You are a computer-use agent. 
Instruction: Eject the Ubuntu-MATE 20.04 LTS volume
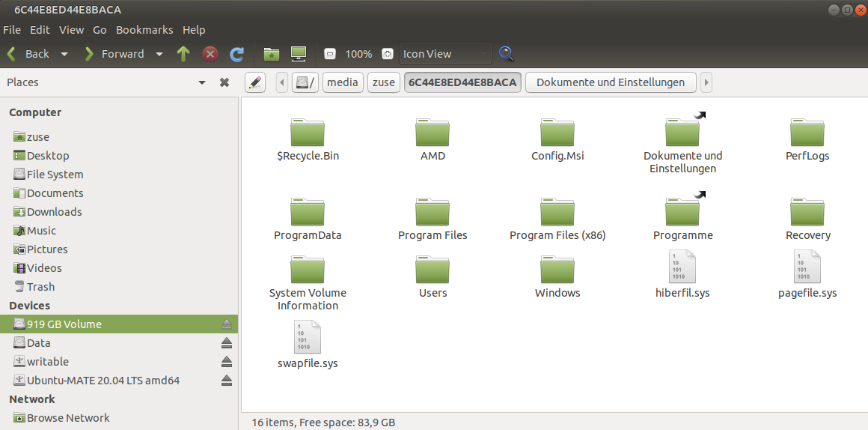coord(227,381)
